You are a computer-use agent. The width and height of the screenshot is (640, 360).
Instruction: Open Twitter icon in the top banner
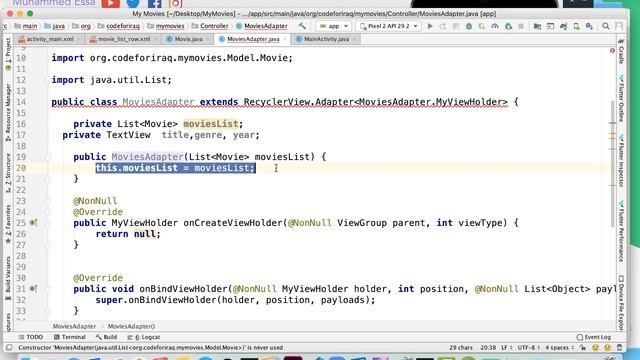(x=133, y=4)
